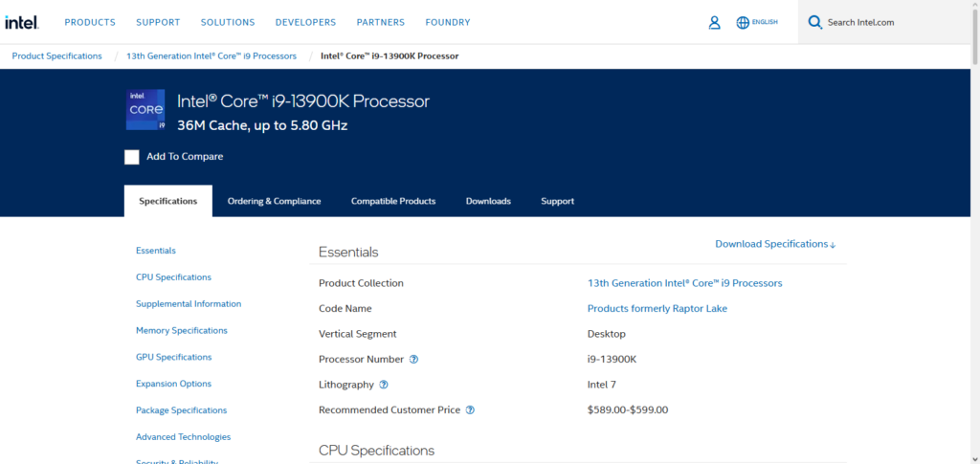The image size is (980, 464).
Task: Open the SOLUTIONS menu
Action: point(228,22)
